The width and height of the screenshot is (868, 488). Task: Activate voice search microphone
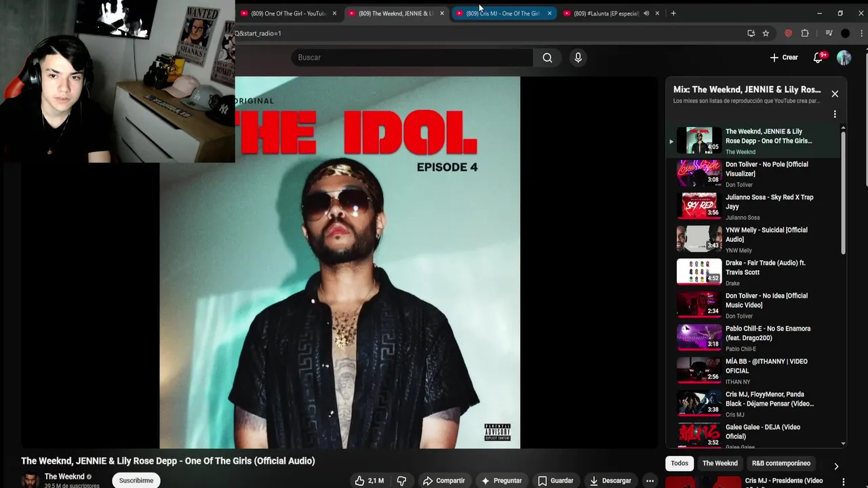pyautogui.click(x=578, y=58)
